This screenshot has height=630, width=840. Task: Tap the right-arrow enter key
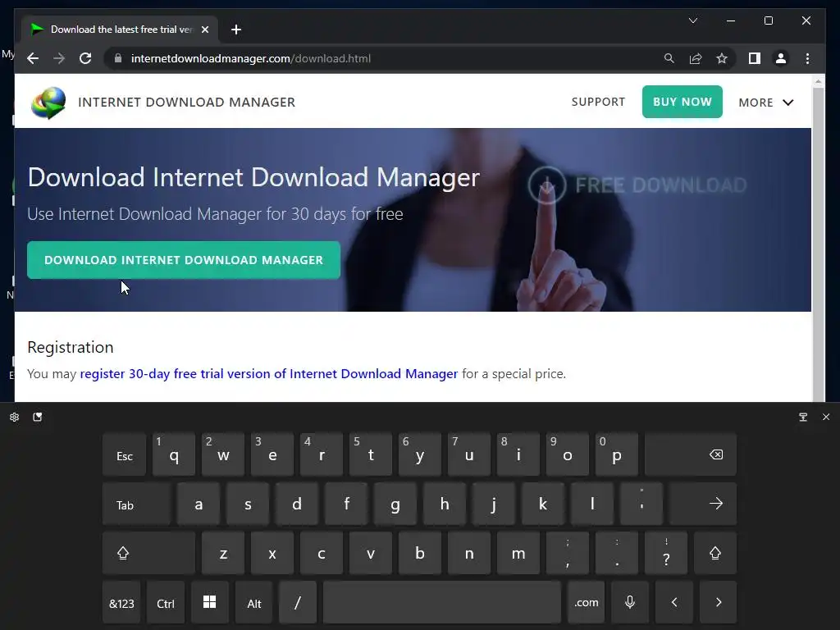[703, 504]
